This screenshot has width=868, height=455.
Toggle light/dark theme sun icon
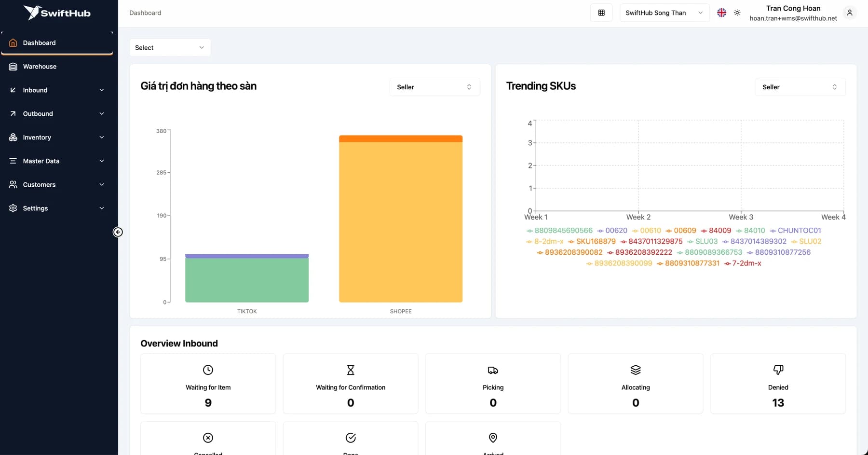(737, 13)
